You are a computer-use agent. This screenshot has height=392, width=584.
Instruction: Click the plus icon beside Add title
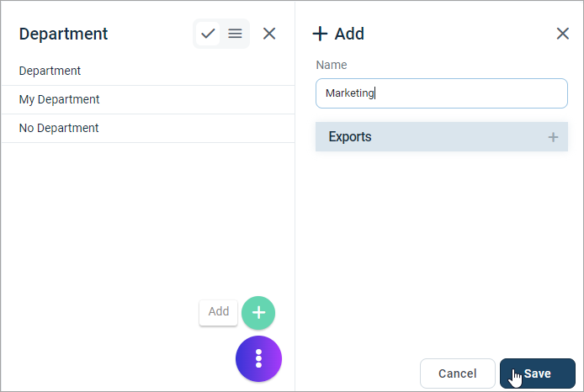tap(320, 34)
